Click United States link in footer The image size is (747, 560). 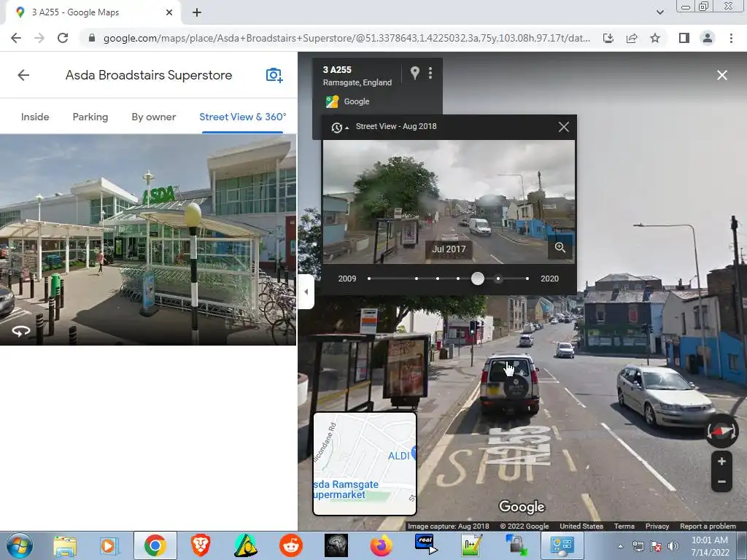click(581, 526)
